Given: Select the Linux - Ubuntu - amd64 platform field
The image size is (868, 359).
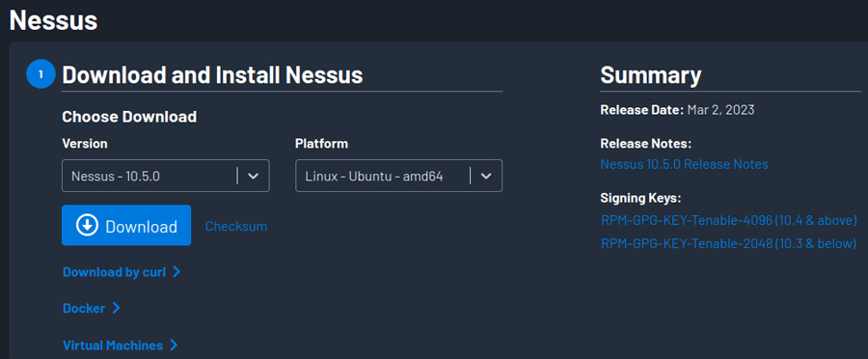Looking at the screenshot, I should point(398,176).
